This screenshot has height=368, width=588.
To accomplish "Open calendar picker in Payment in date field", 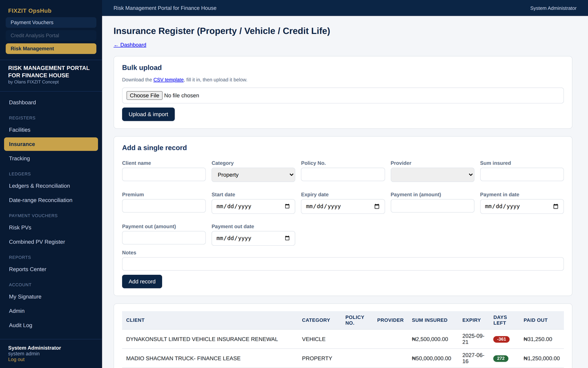I will (x=556, y=207).
